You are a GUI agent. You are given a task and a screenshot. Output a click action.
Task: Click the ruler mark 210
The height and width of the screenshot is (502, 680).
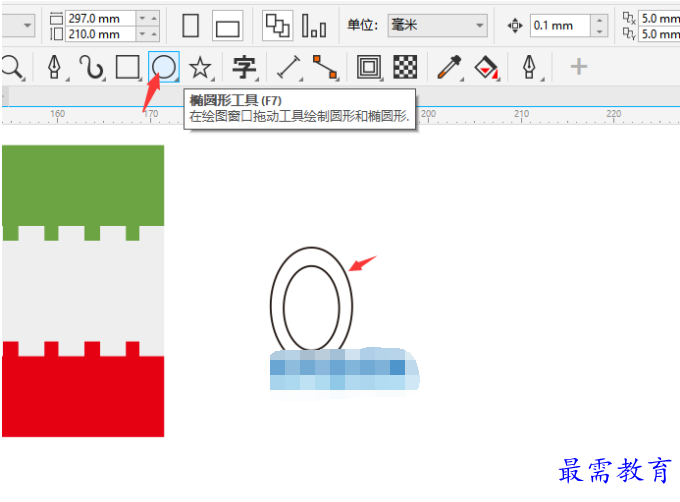click(x=521, y=114)
